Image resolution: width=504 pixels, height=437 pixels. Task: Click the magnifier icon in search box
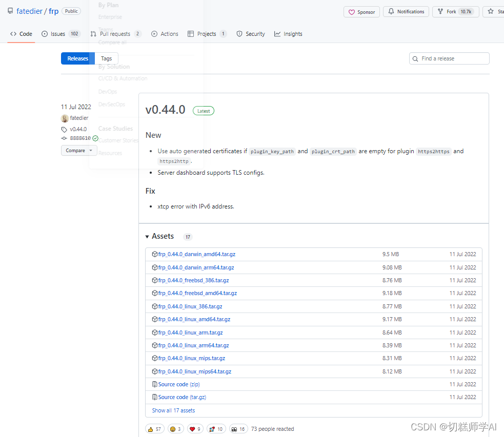pos(415,59)
